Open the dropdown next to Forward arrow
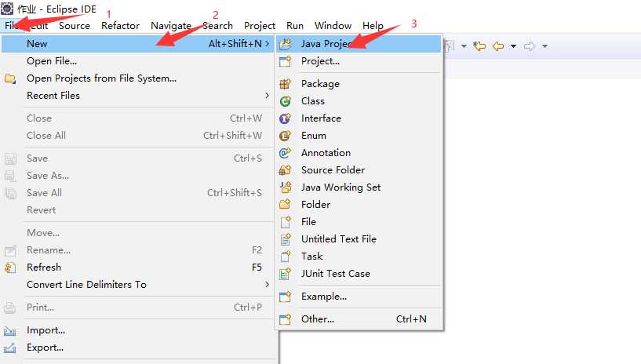This screenshot has height=364, width=641. [544, 46]
